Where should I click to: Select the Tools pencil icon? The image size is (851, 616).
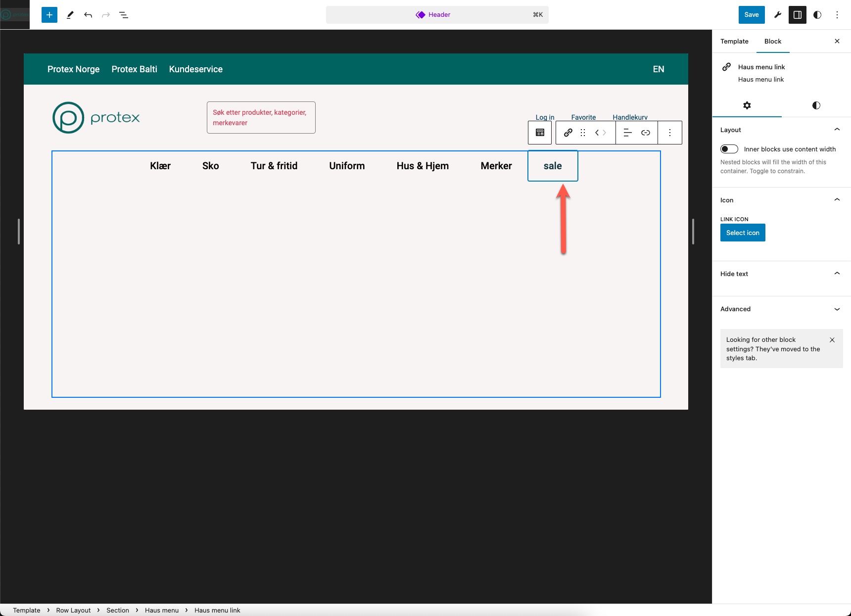(x=70, y=15)
